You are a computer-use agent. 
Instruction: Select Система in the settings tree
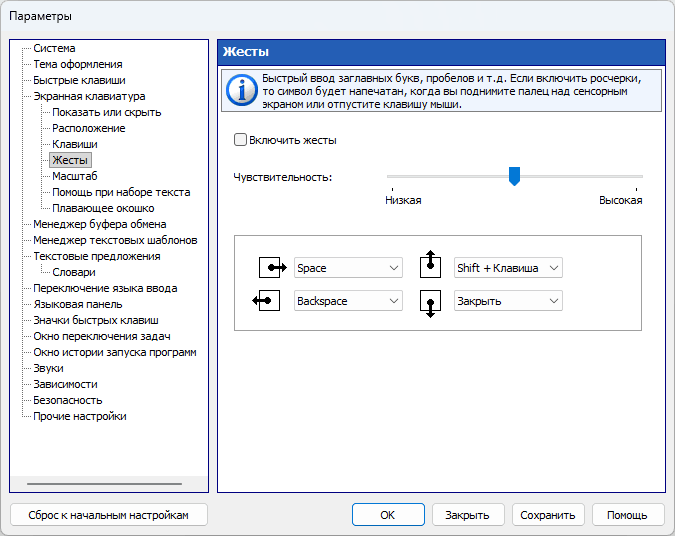click(x=54, y=48)
